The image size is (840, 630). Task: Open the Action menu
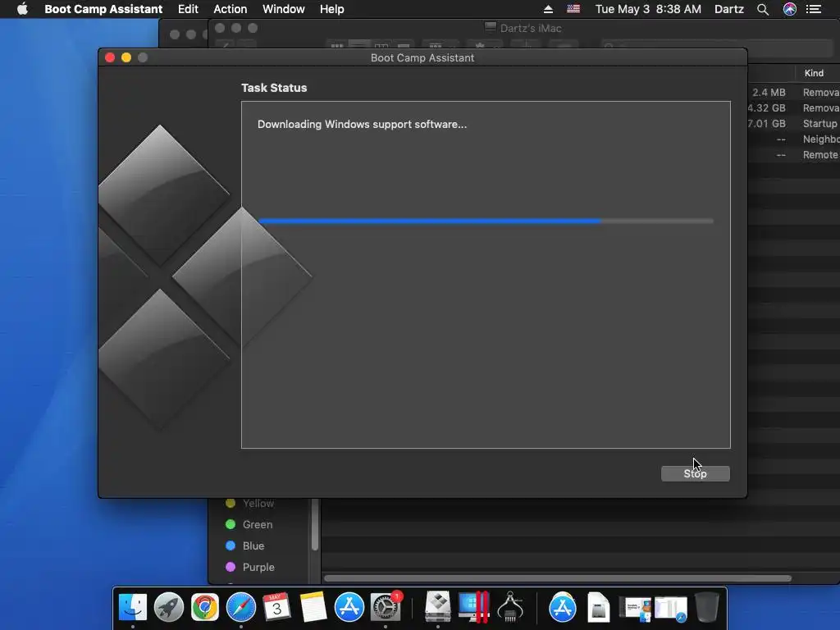(231, 9)
